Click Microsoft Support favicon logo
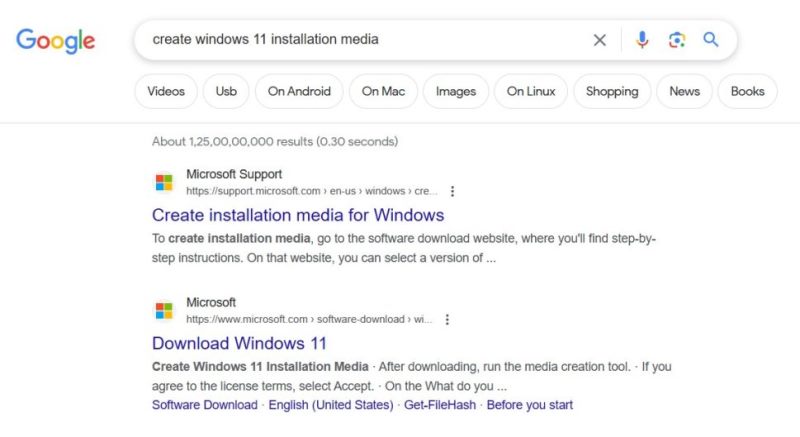The image size is (800, 437). pos(164,182)
